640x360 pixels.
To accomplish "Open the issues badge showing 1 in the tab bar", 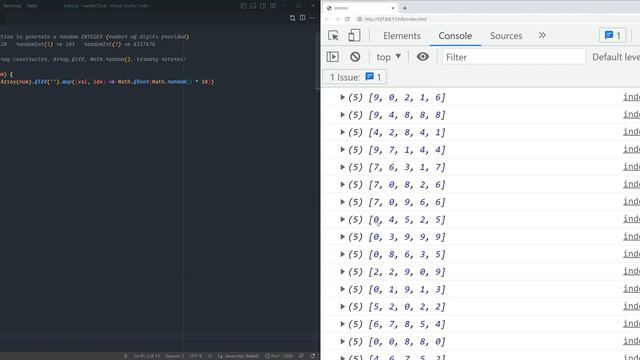I will (613, 36).
